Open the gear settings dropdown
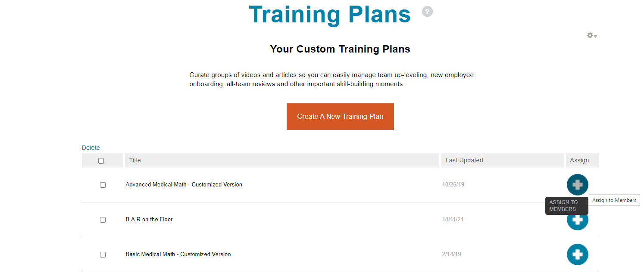This screenshot has height=276, width=644. 591,36
